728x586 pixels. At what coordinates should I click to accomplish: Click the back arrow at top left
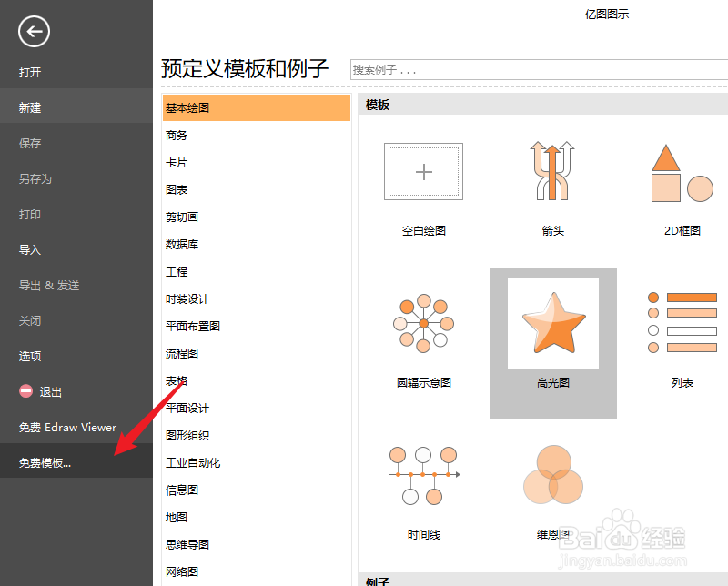pos(34,31)
